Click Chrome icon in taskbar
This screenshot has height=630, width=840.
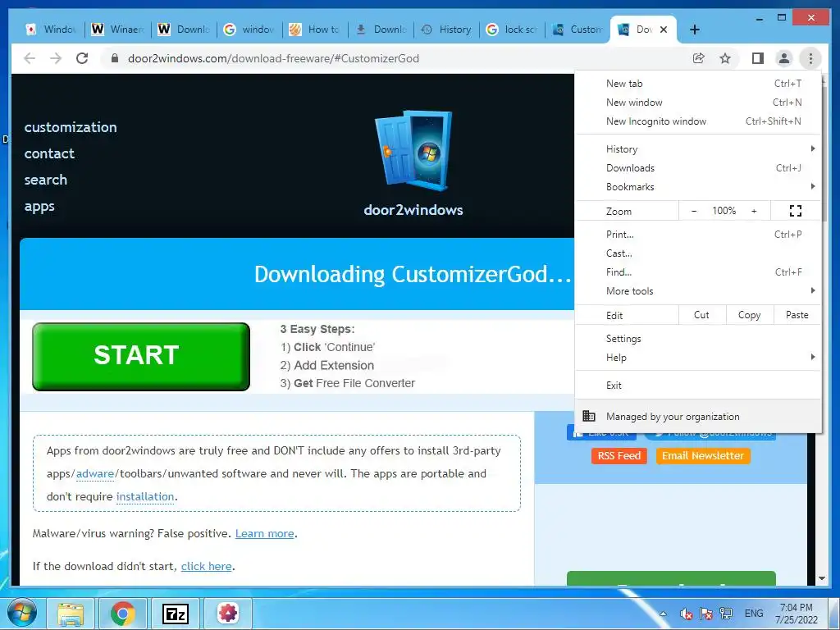pos(123,614)
